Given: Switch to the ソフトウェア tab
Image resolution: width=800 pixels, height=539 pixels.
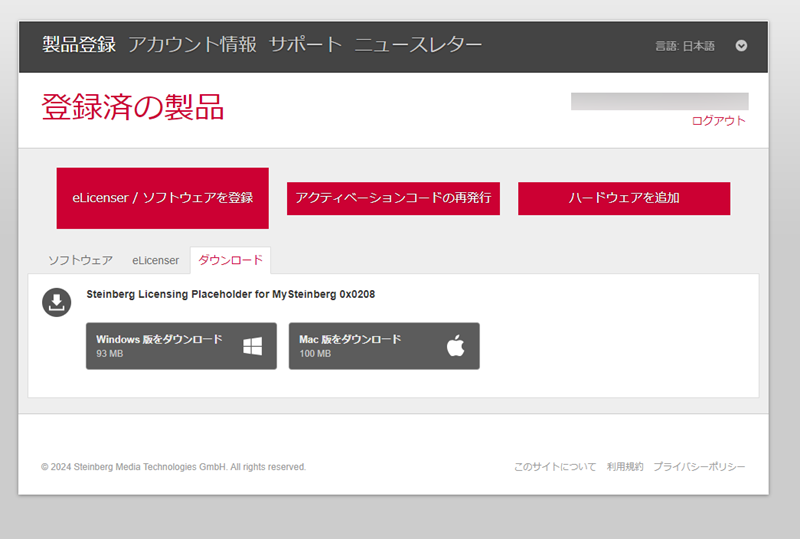Looking at the screenshot, I should (81, 260).
